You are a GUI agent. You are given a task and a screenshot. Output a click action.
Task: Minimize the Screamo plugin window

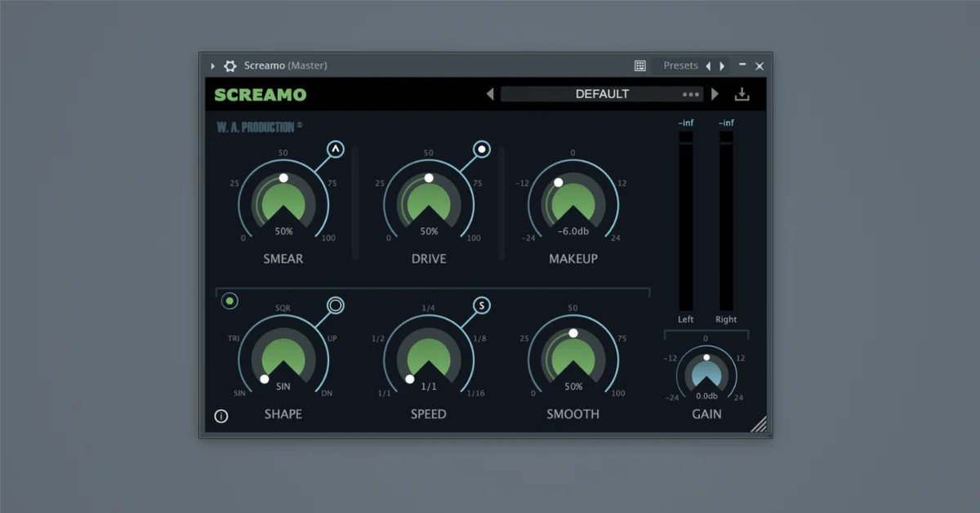click(x=742, y=64)
